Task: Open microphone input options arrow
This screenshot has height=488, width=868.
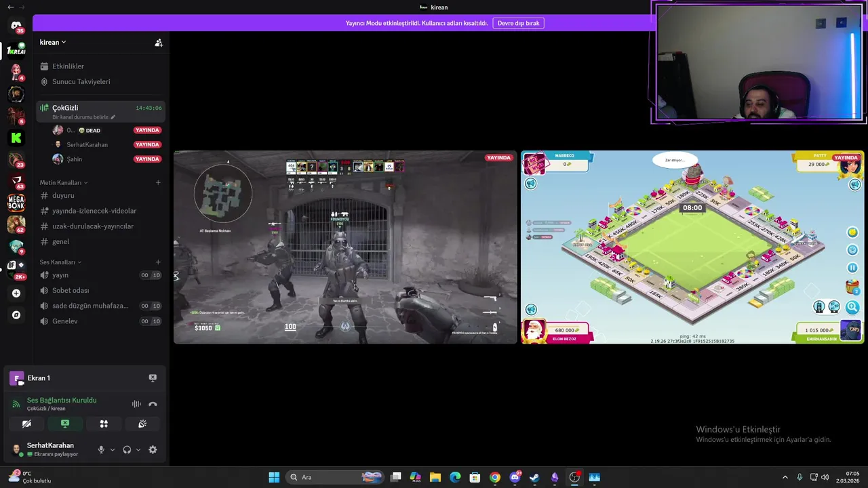Action: pyautogui.click(x=113, y=449)
